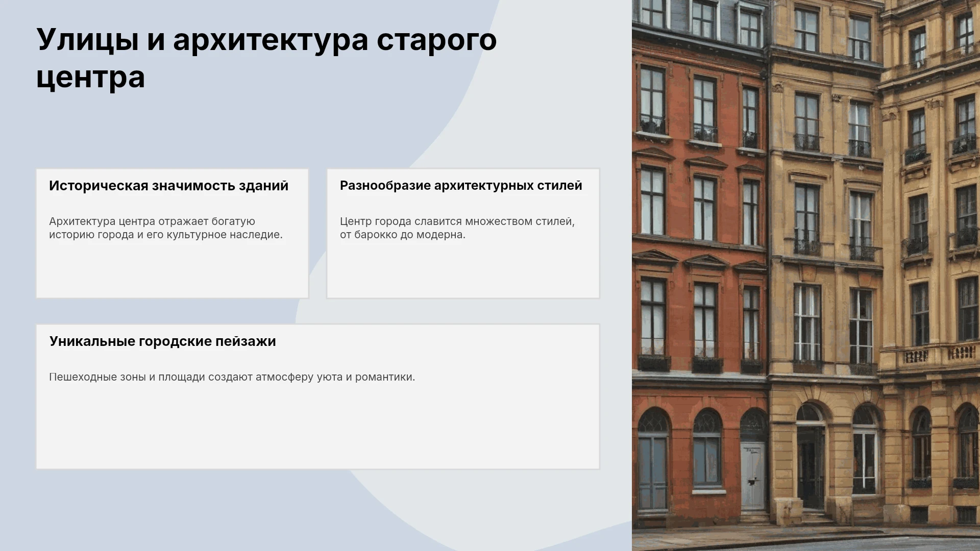Viewport: 980px width, 551px height.
Task: Select the heading "Разнообразие архитектурных стилей"
Action: tap(461, 186)
